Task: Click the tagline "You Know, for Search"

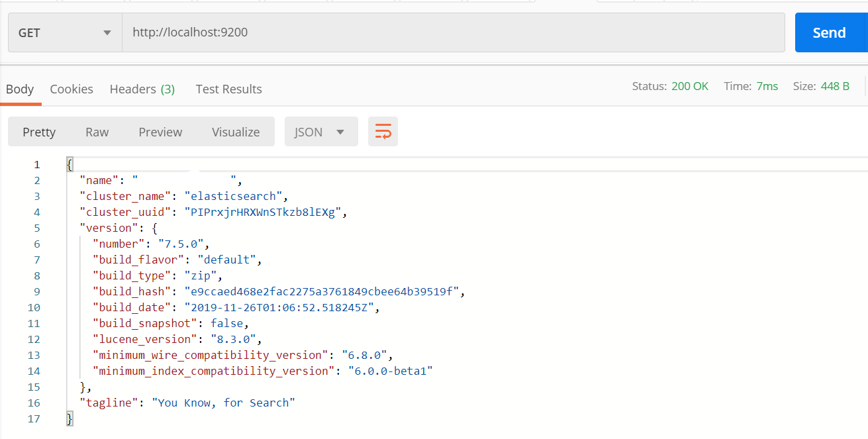Action: 224,403
